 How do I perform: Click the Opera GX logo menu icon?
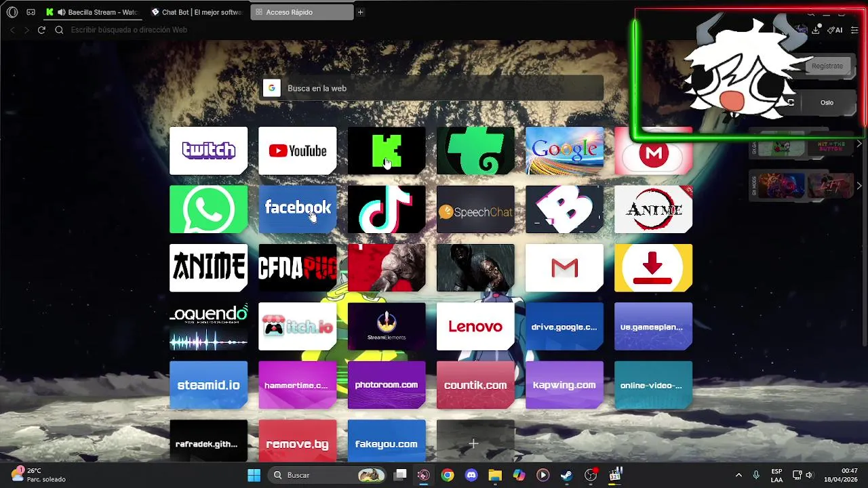click(x=12, y=12)
